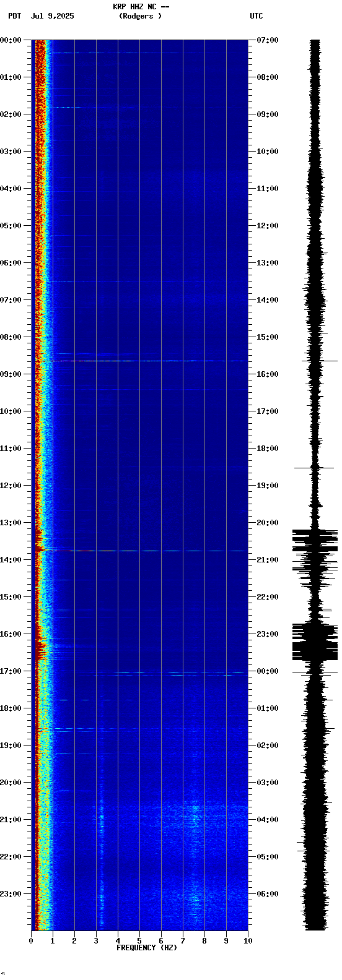This screenshot has width=342, height=980.
Task: Click the UTC time label 16:00
Action: [x=268, y=374]
